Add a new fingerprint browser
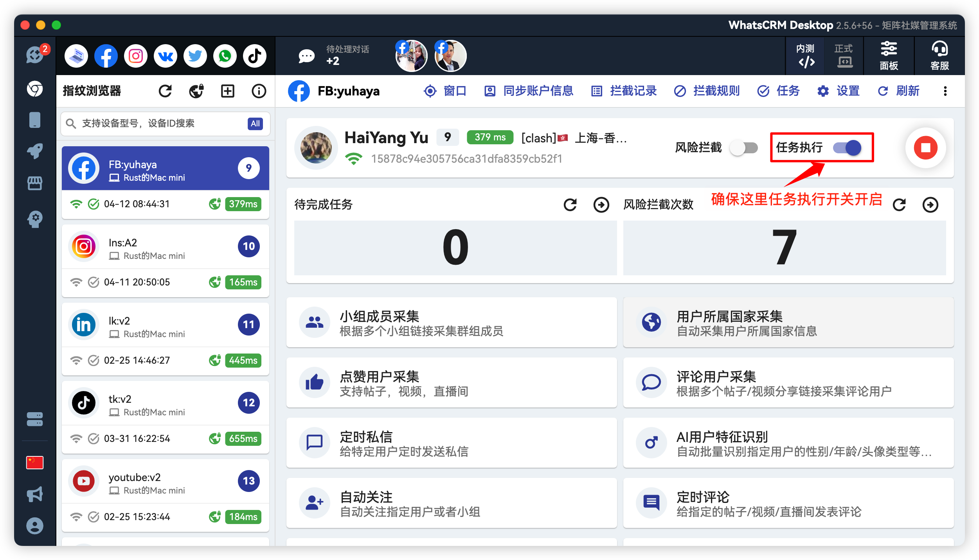The width and height of the screenshot is (979, 560). coord(228,91)
